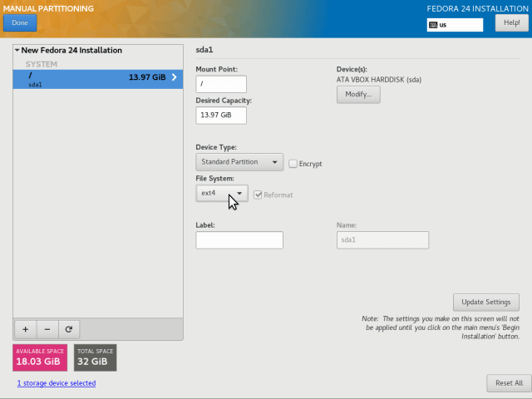Screen dimensions: 532x399
Task: Collapse New Fedora 24 Installation tree
Action: tap(17, 50)
